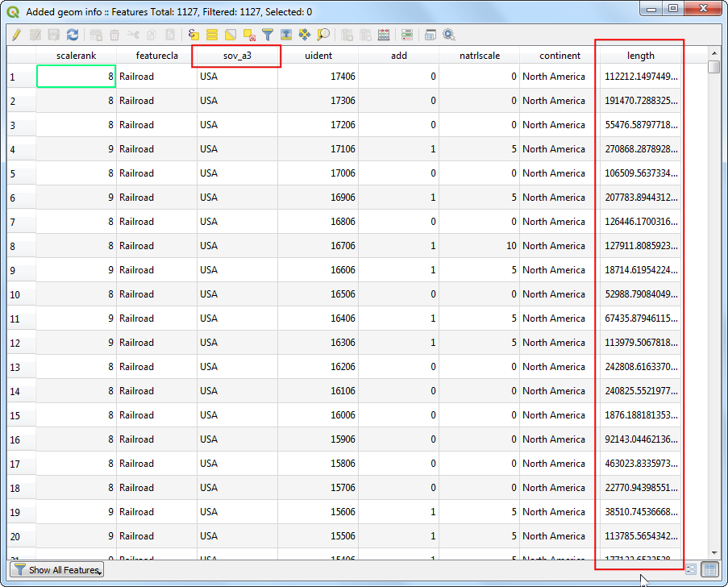Switch to form view button
The width and height of the screenshot is (728, 587).
pos(692,569)
